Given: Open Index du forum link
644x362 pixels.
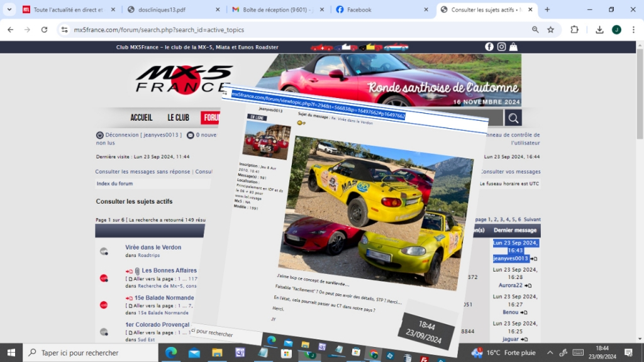Looking at the screenshot, I should click(114, 184).
